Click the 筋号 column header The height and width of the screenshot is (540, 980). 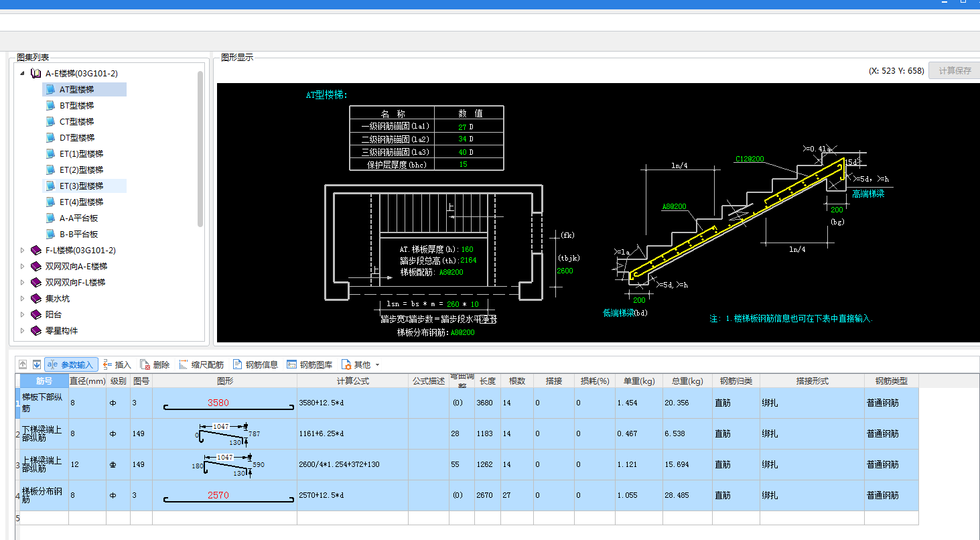pos(44,381)
